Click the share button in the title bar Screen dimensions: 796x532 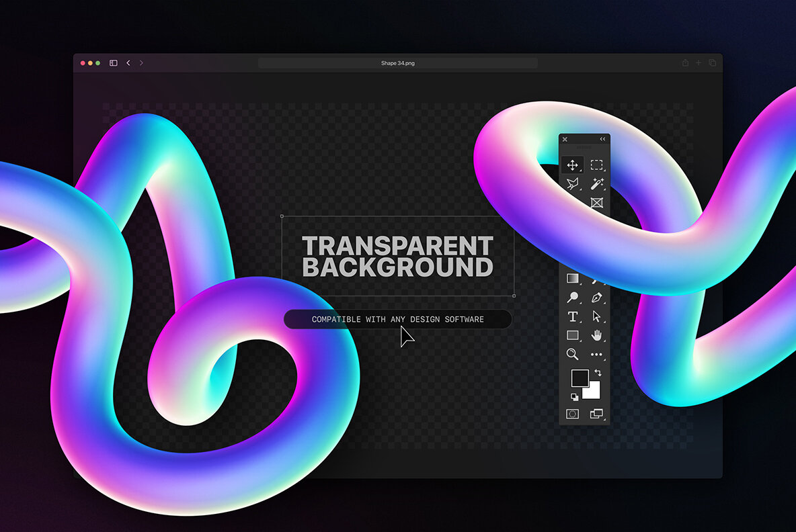click(685, 62)
